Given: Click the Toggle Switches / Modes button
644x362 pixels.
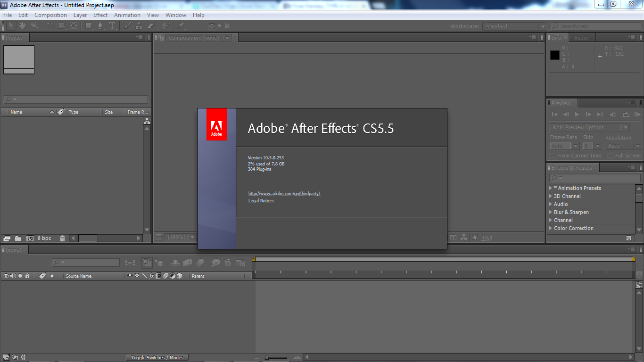Looking at the screenshot, I should 157,358.
